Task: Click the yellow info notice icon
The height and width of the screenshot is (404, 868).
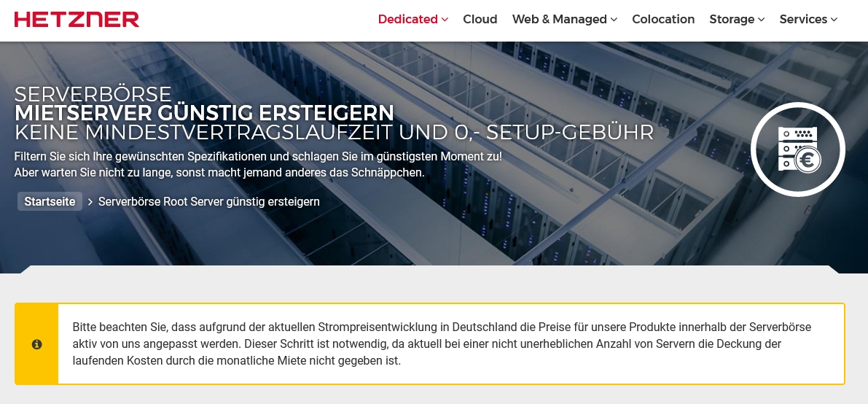Action: coord(36,344)
